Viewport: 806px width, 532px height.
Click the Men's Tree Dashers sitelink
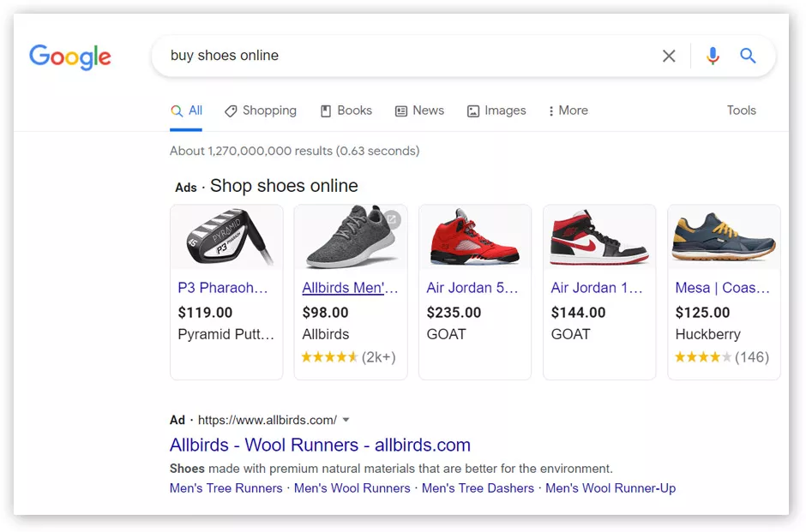coord(478,488)
